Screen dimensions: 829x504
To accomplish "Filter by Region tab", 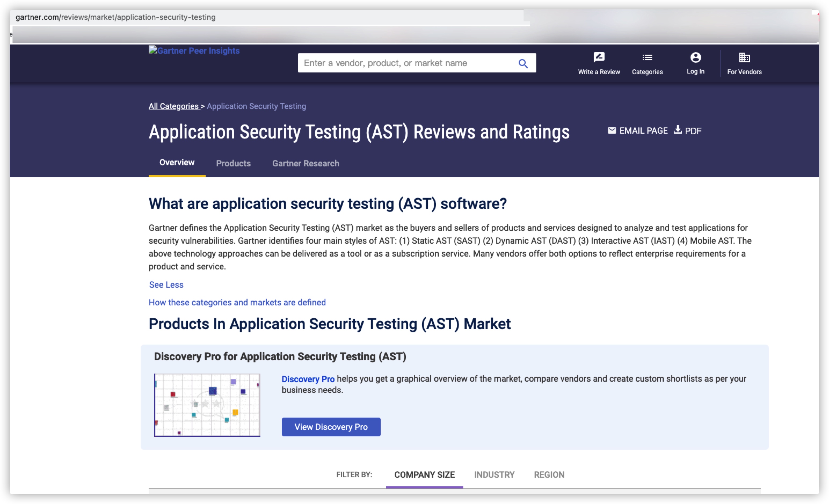I will tap(549, 475).
